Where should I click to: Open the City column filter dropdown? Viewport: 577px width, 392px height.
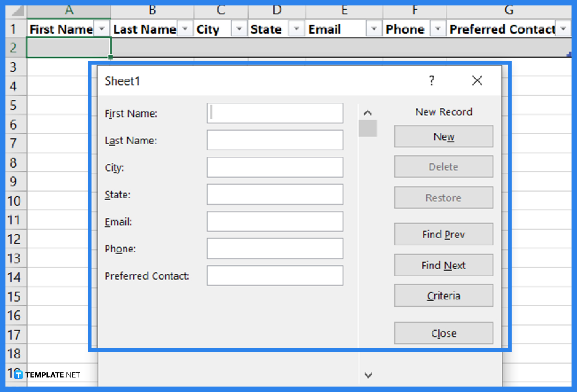pyautogui.click(x=239, y=29)
